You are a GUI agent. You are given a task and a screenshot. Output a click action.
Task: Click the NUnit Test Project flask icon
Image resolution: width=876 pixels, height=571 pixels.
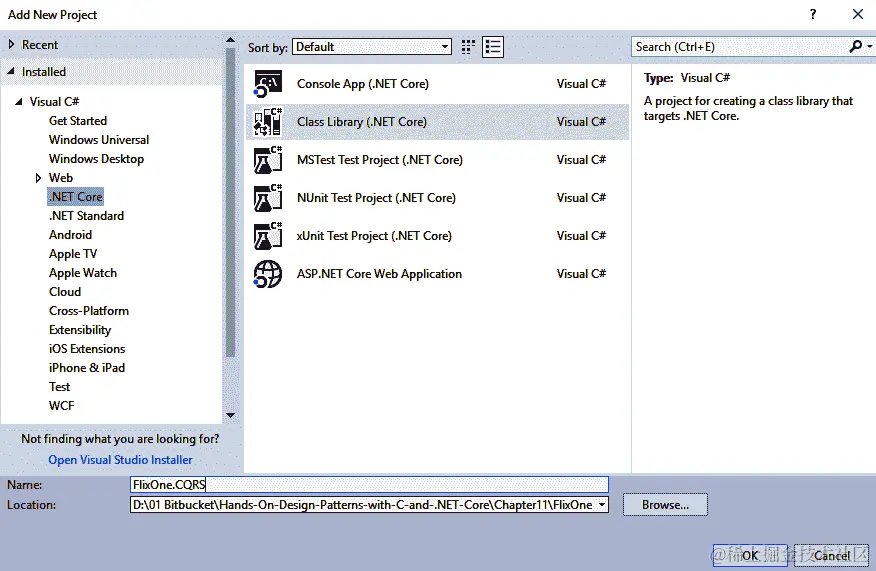click(x=268, y=198)
